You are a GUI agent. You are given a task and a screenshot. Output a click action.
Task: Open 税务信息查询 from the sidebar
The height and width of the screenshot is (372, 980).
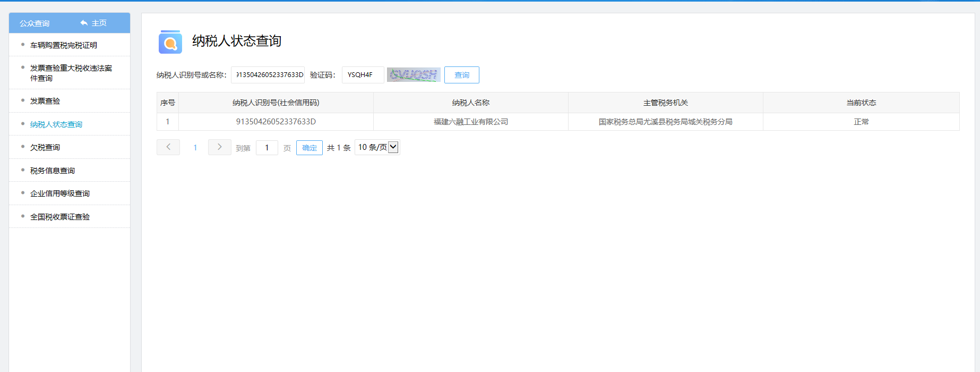[53, 171]
